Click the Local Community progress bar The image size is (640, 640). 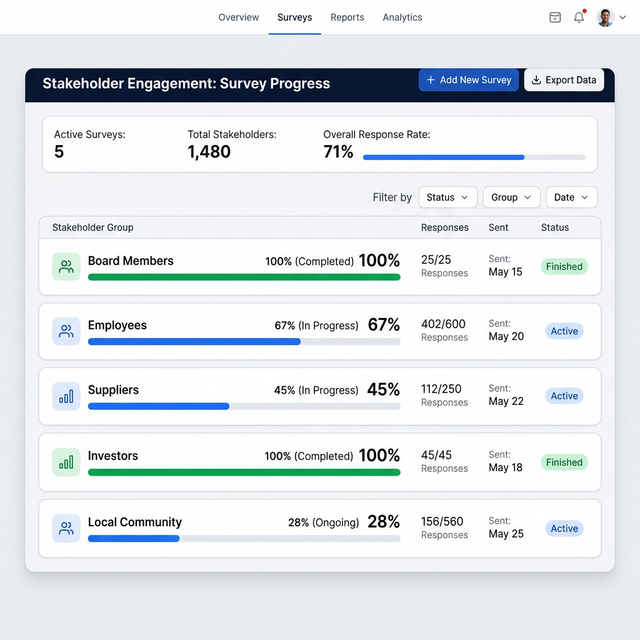click(244, 538)
